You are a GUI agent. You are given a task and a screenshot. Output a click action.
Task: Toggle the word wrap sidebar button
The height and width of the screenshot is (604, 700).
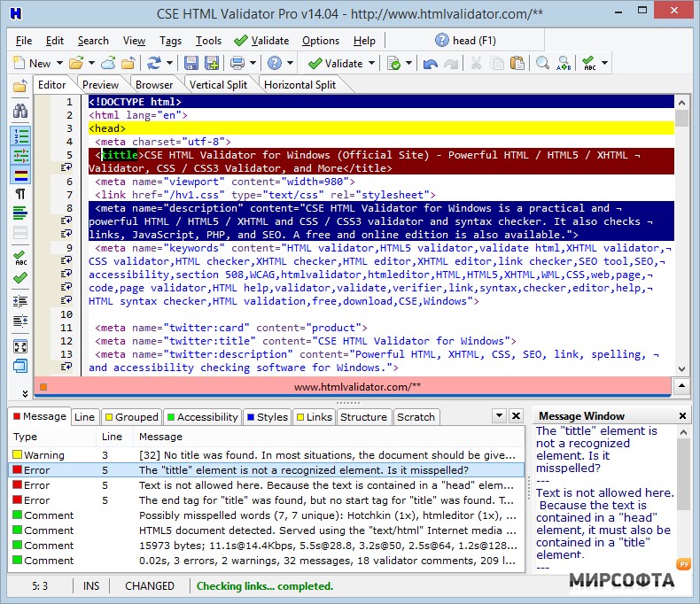click(x=19, y=155)
